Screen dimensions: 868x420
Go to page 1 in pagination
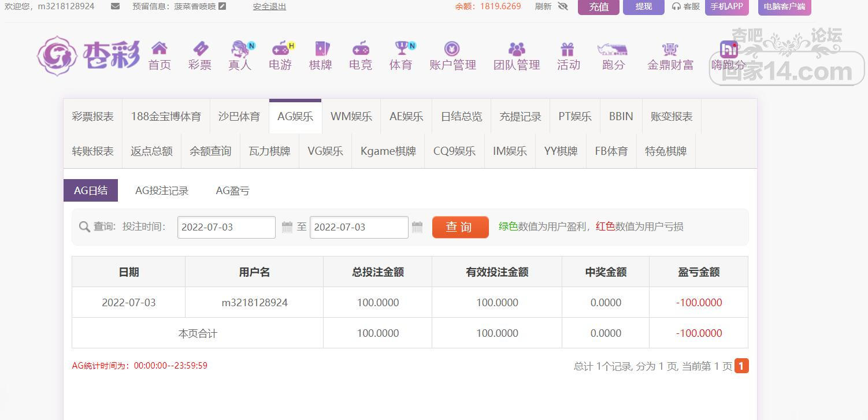tap(741, 366)
